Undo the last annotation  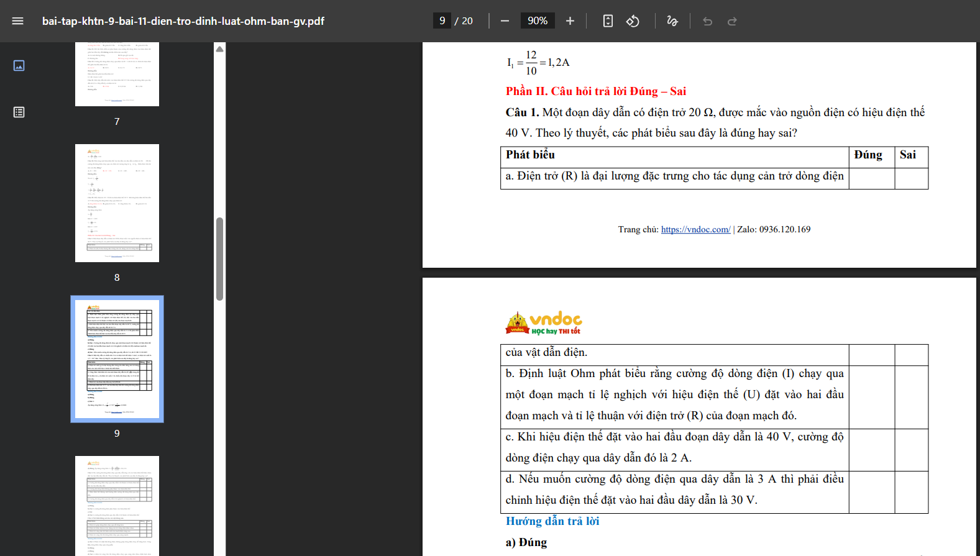click(x=707, y=21)
